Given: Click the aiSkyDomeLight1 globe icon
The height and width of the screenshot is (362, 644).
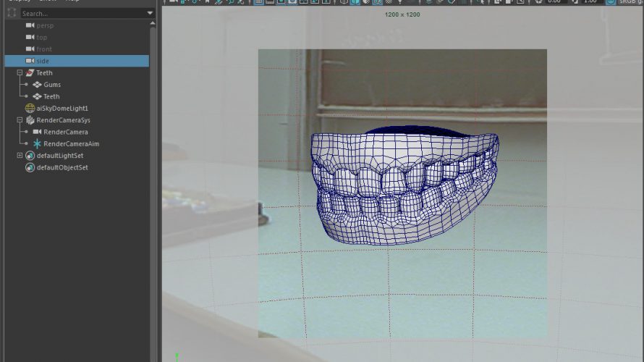Looking at the screenshot, I should tap(30, 109).
